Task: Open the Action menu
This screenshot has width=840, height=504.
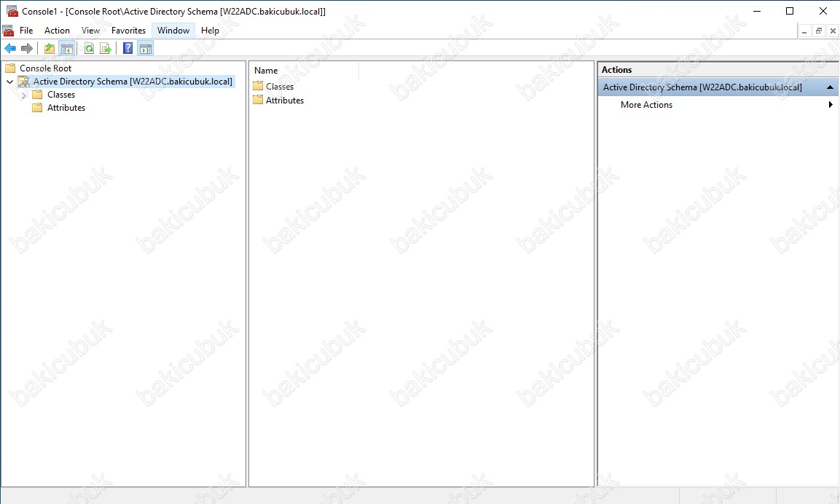Action: 57,31
